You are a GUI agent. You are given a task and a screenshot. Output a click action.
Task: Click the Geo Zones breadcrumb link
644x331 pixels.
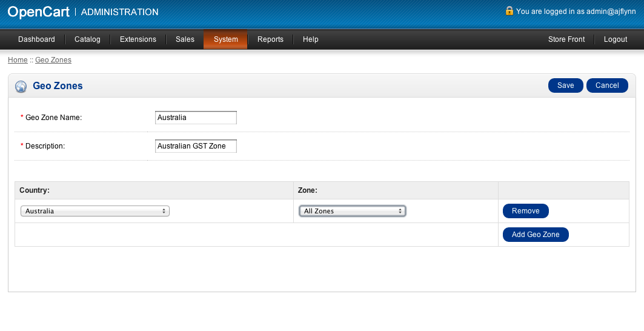click(53, 60)
